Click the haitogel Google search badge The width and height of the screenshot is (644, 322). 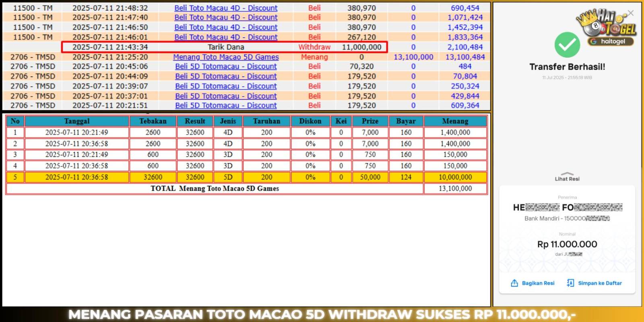coord(611,41)
